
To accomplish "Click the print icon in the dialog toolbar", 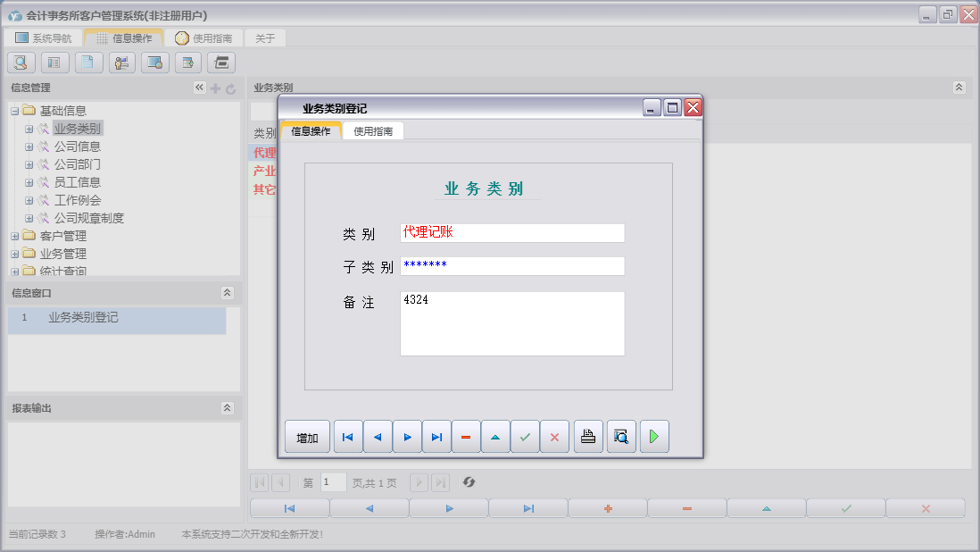I will (x=588, y=437).
